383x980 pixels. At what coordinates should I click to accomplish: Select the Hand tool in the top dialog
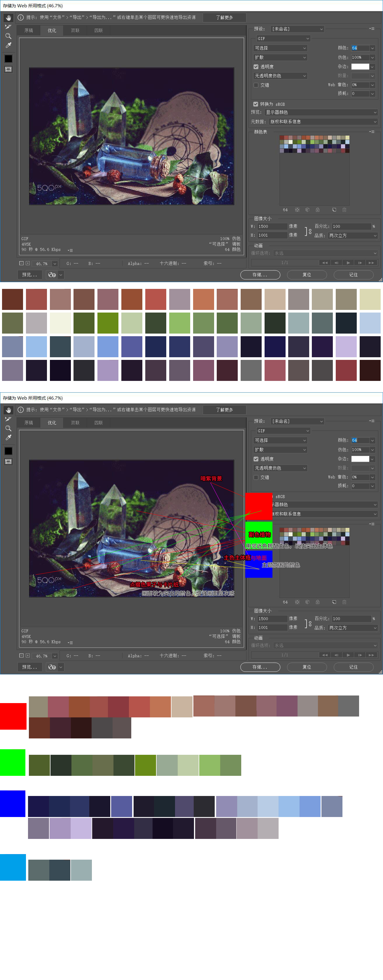[8, 18]
